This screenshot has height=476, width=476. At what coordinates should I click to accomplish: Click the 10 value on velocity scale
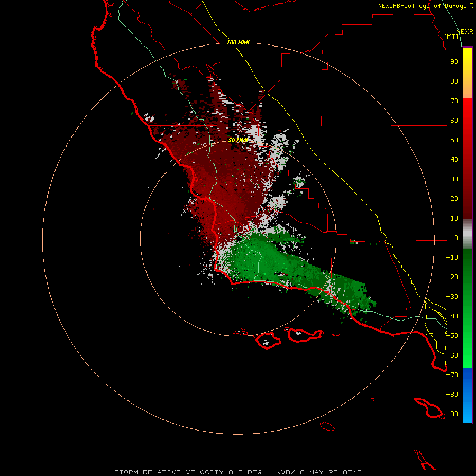pyautogui.click(x=454, y=218)
